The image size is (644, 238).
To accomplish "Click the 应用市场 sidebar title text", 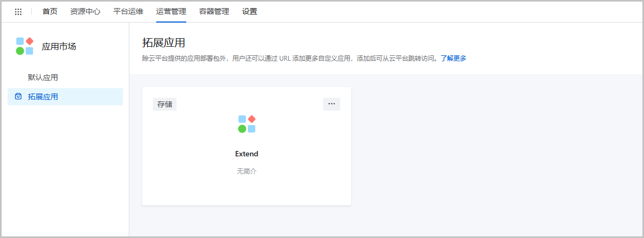I will coord(59,47).
